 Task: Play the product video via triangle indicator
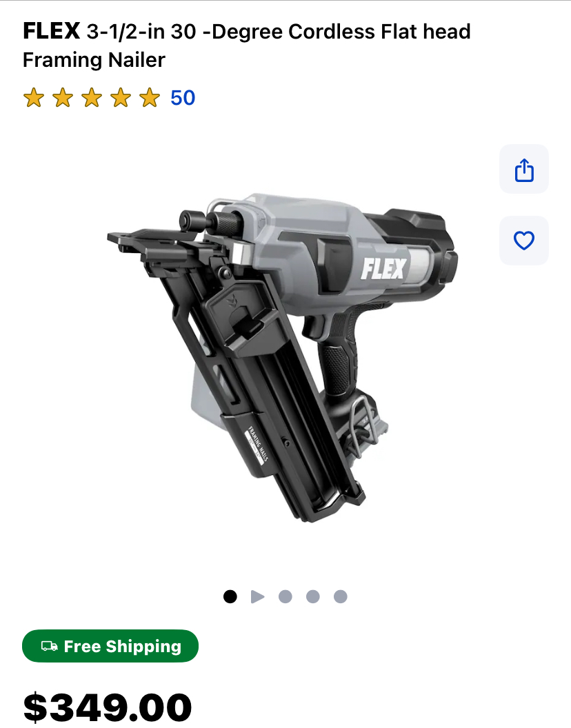pos(257,596)
